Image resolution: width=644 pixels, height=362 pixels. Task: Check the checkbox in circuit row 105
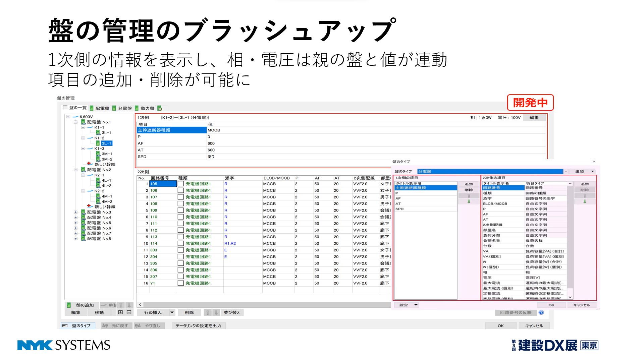coord(181,184)
